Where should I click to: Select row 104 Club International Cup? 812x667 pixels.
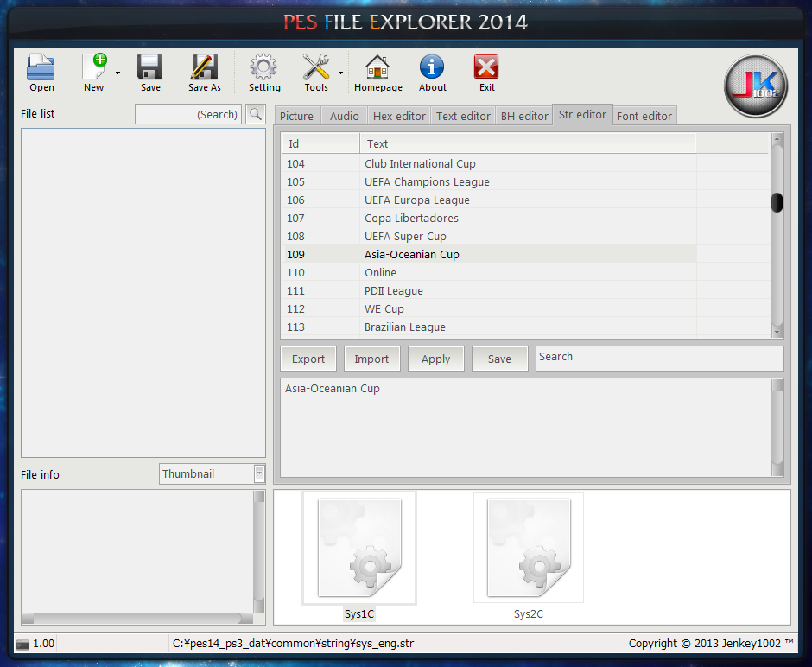click(489, 163)
